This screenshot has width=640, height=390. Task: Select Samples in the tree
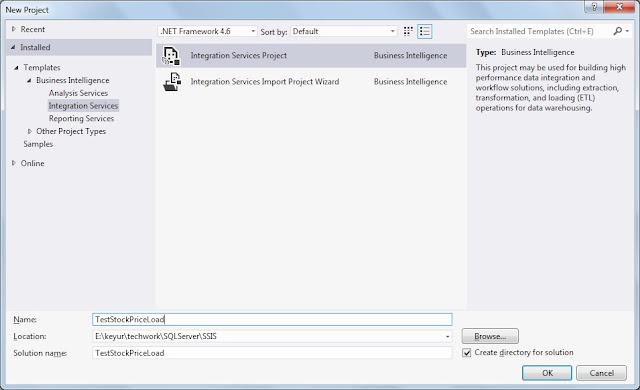(x=38, y=144)
